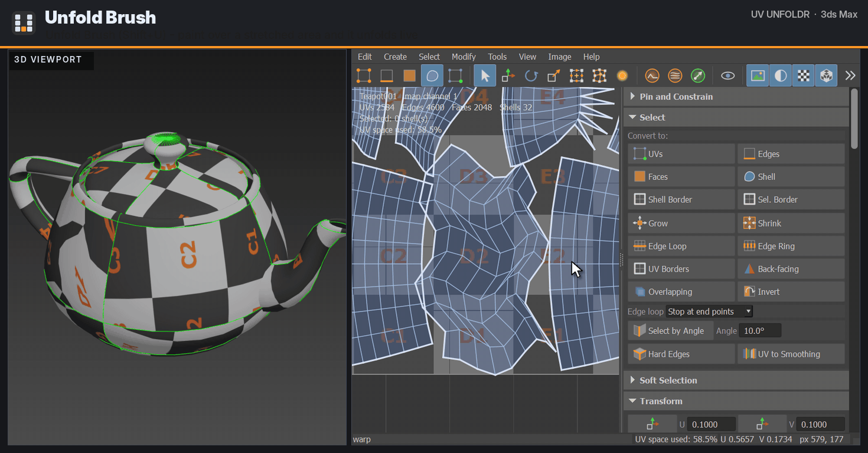Image resolution: width=868 pixels, height=453 pixels.
Task: Choose the Scale tool in toolbar
Action: (x=554, y=75)
